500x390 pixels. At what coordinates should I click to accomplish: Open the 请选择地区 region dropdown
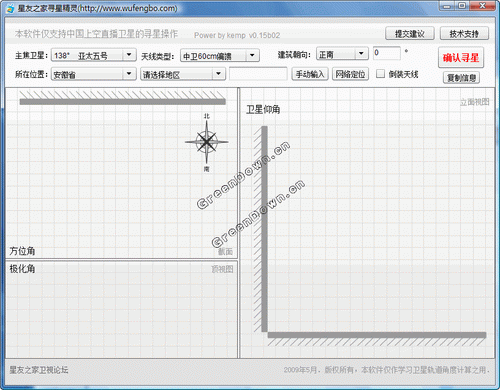coord(183,74)
